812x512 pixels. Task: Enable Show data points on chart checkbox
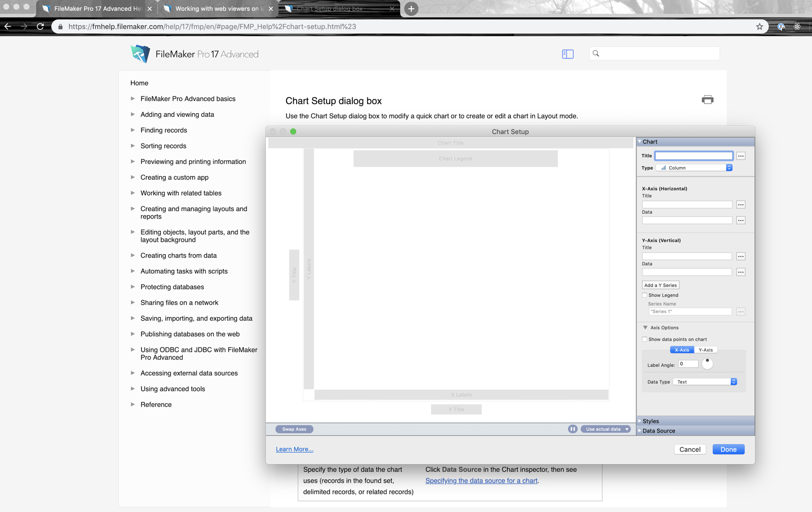[x=645, y=339]
